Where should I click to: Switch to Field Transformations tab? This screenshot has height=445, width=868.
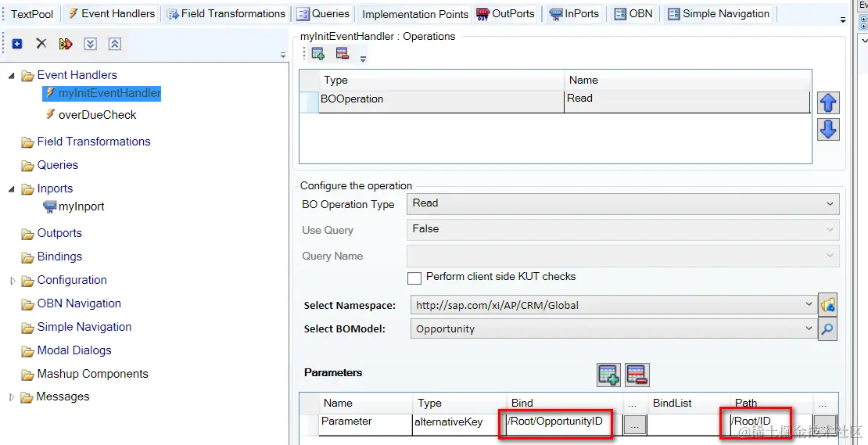point(227,14)
